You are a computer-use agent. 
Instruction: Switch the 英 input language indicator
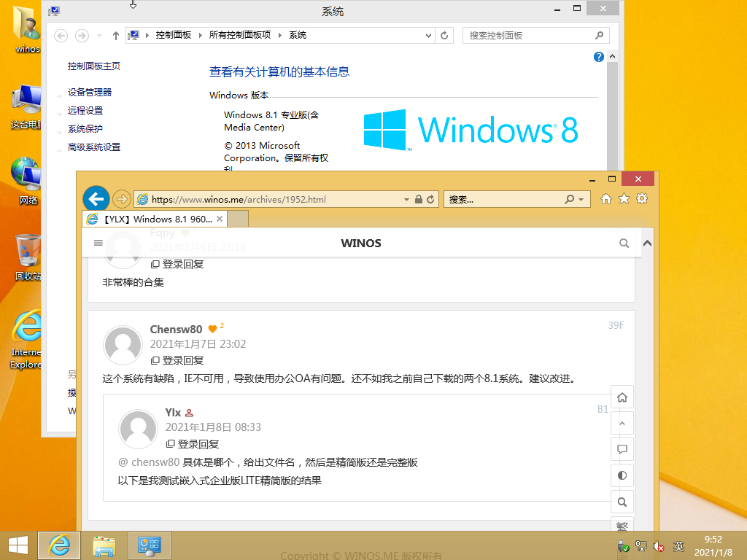click(678, 546)
